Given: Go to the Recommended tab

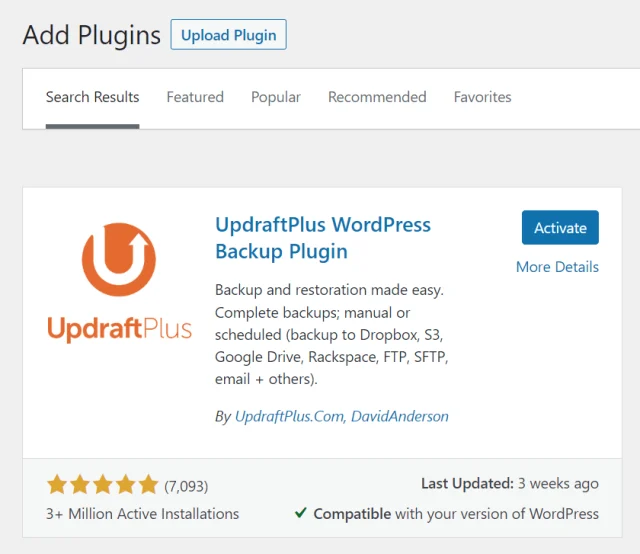Looking at the screenshot, I should tap(377, 97).
